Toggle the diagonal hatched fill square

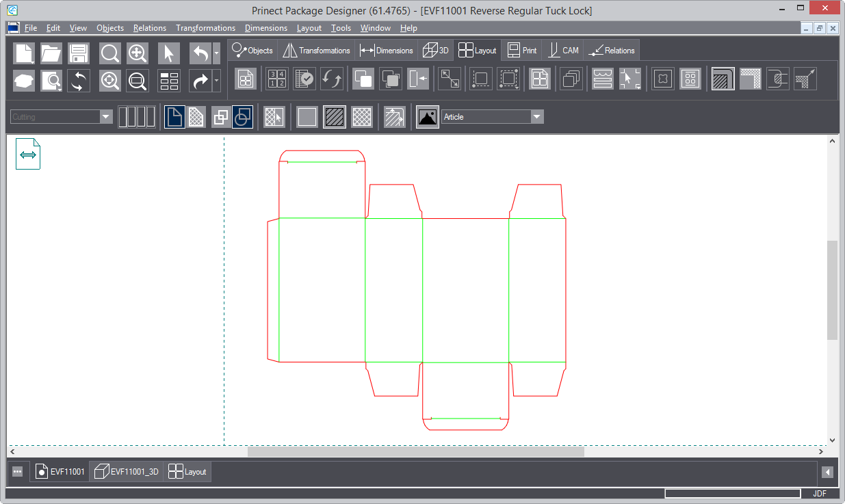coord(335,117)
